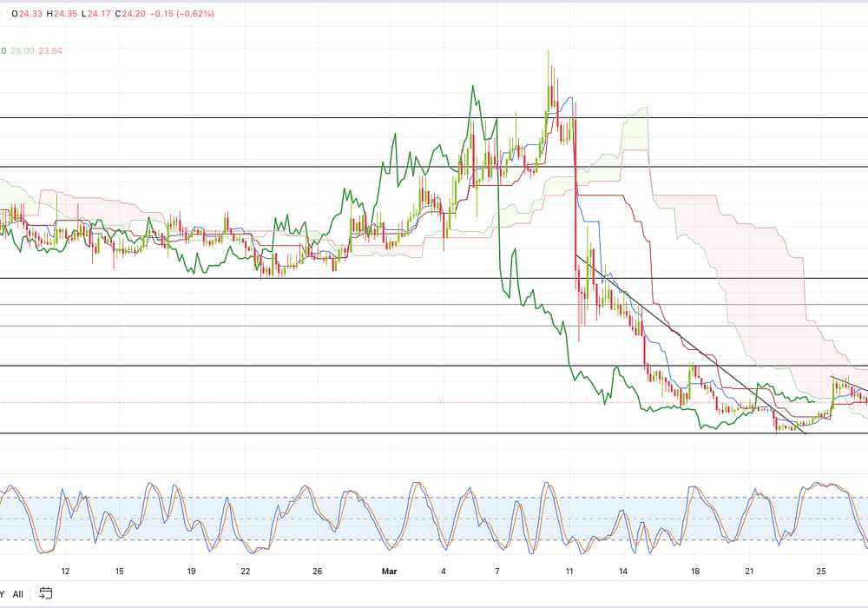Click the 18 date label on time axis
868x608 pixels.
[x=694, y=572]
